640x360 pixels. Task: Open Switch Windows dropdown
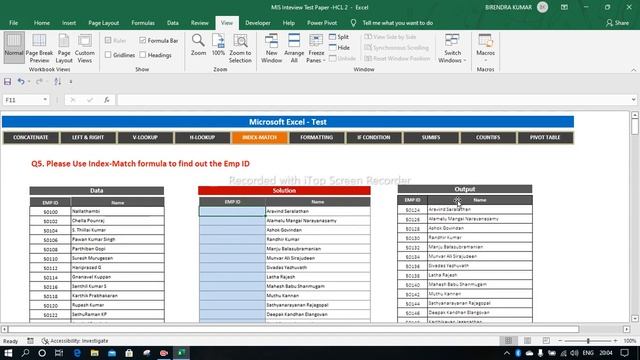pyautogui.click(x=452, y=48)
